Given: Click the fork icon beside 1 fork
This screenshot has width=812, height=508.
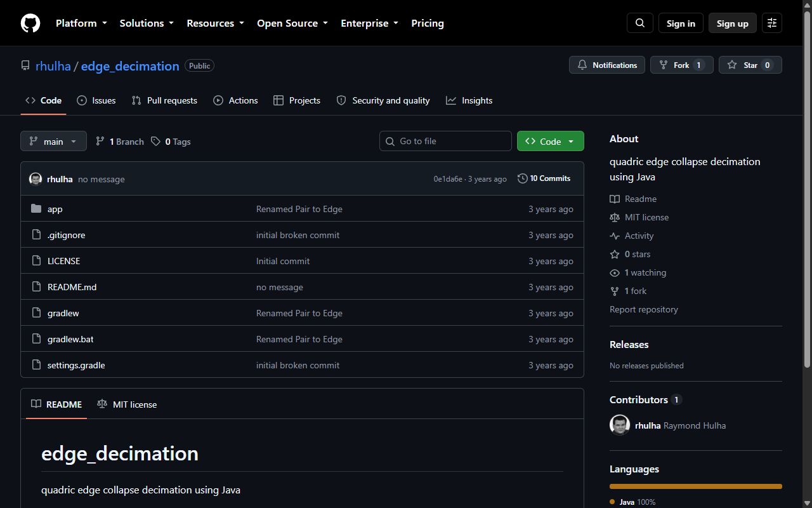Looking at the screenshot, I should (x=615, y=291).
